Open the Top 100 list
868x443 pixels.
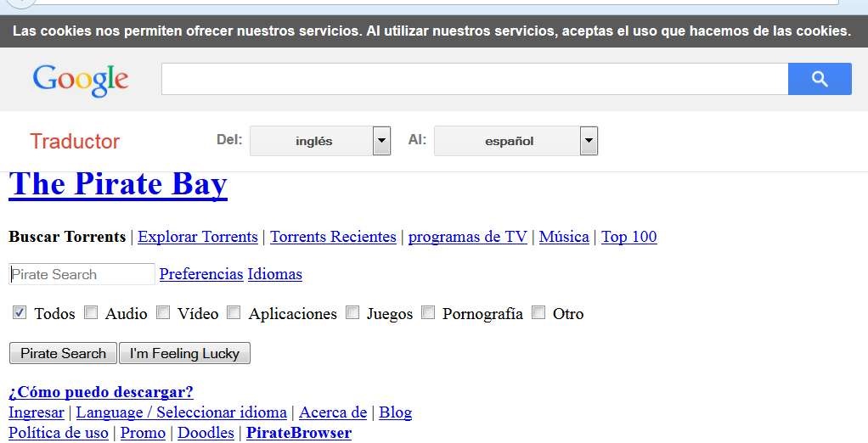pos(628,237)
